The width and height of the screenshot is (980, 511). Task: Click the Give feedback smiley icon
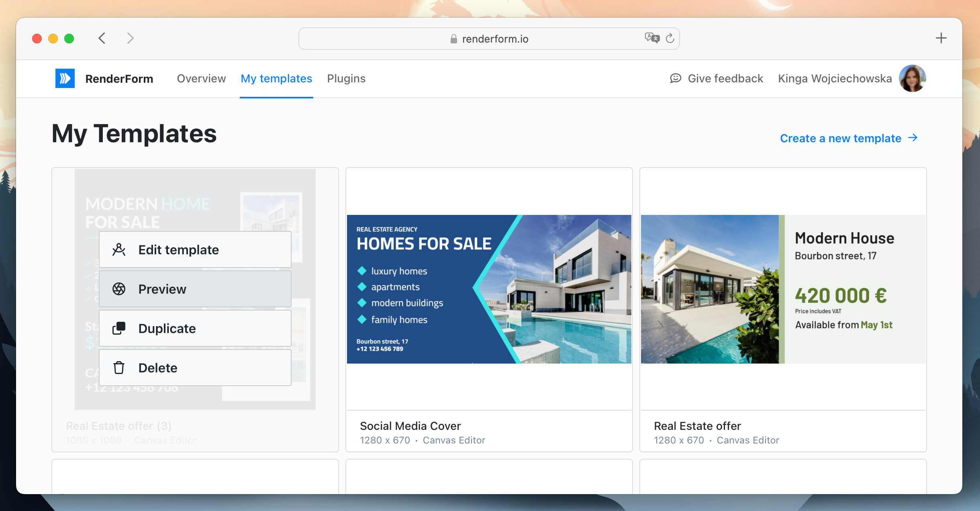point(676,78)
